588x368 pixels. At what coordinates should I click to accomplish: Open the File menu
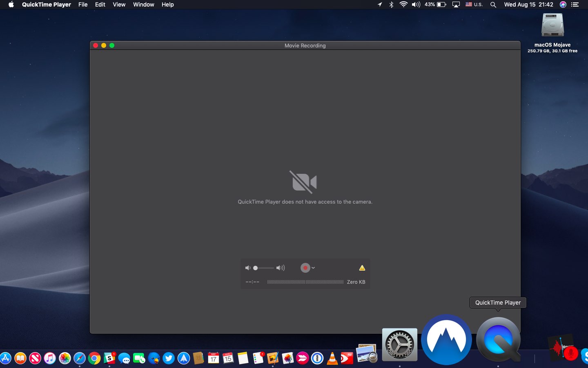point(83,4)
